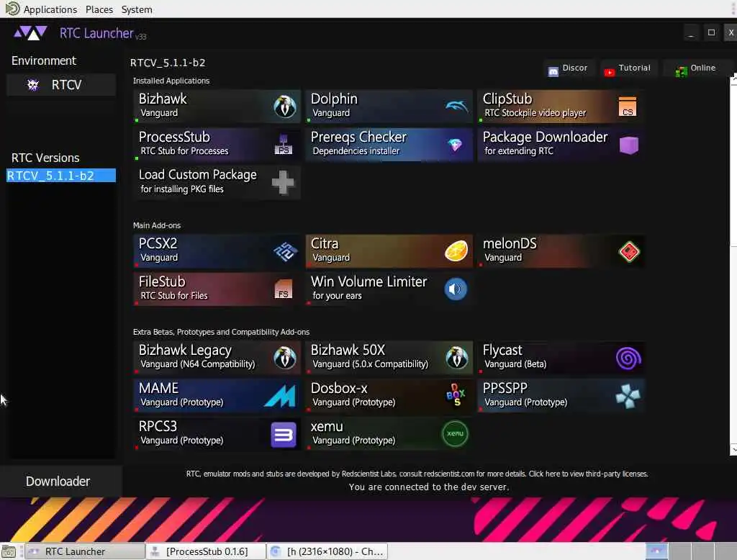Click Load Custom Package title text
Viewport: 737px width, 560px height.
click(198, 175)
